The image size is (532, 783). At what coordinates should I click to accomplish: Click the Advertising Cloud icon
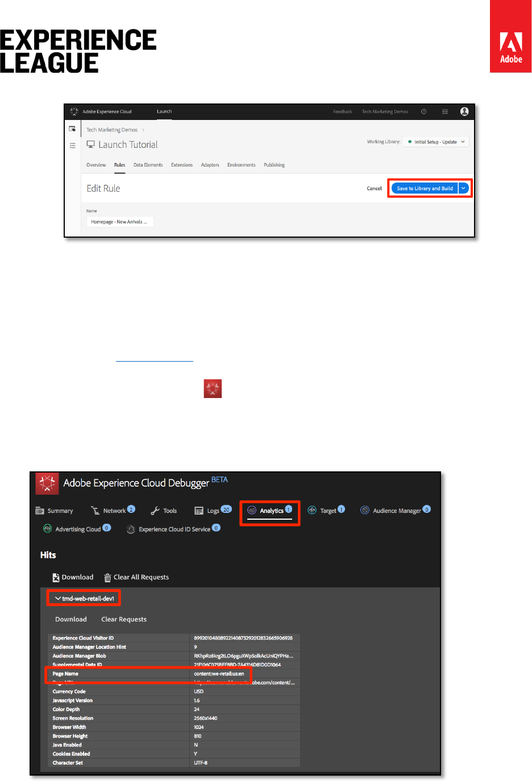tap(48, 529)
